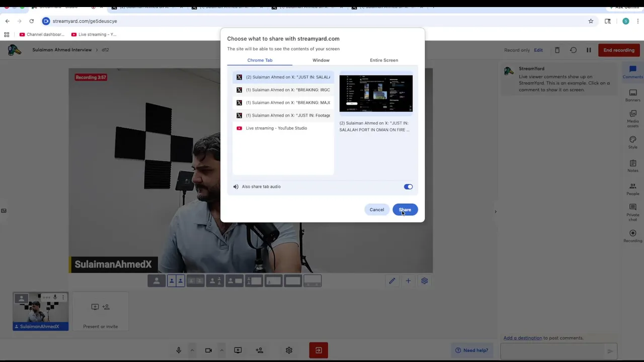The image size is (644, 362).
Task: Select the two-person side-by-side layout
Action: 176,281
